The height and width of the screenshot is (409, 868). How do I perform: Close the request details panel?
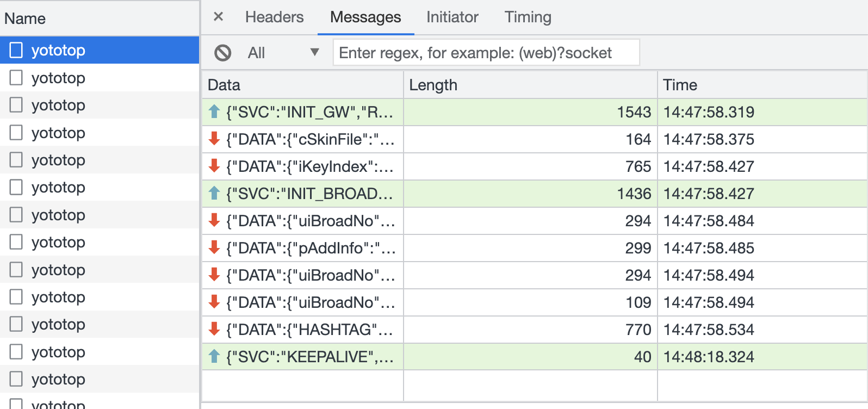click(218, 17)
